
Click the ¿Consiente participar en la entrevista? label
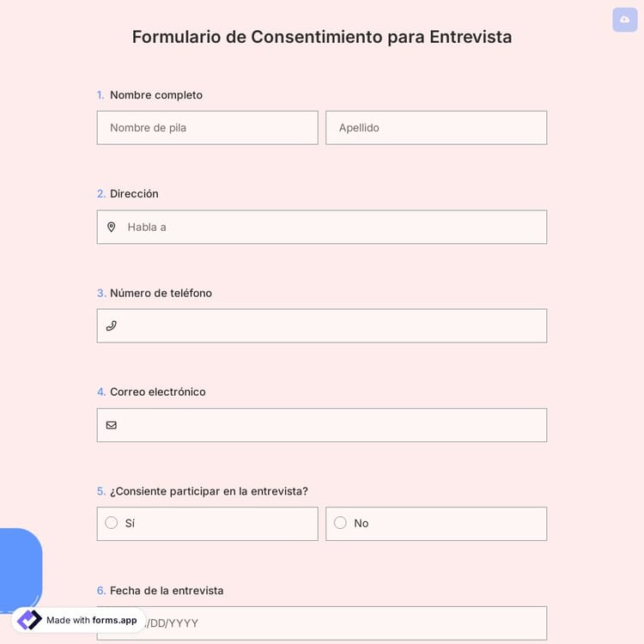(209, 491)
